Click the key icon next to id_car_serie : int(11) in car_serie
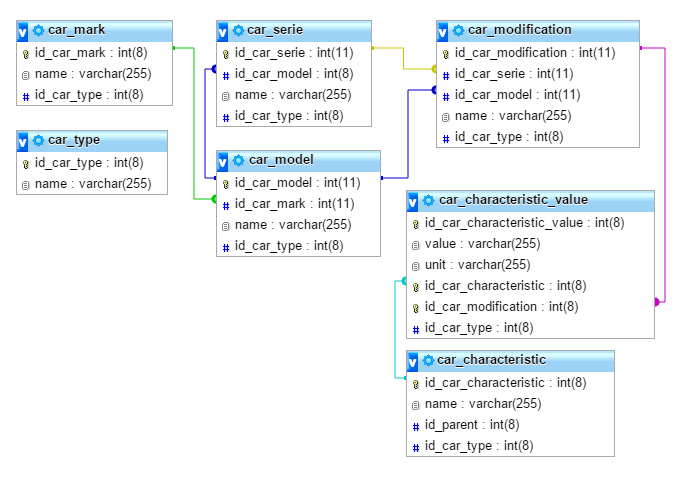Viewport: 685px width, 479px height. pyautogui.click(x=226, y=54)
